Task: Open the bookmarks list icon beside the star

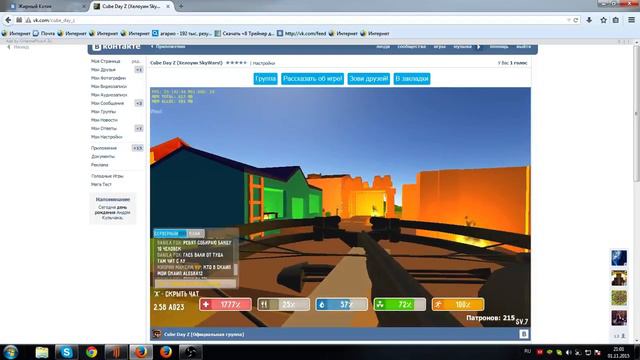Action: click(616, 20)
